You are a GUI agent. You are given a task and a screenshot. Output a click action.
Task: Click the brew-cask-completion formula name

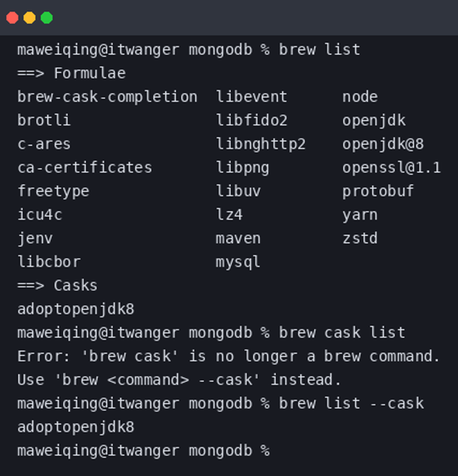107,97
